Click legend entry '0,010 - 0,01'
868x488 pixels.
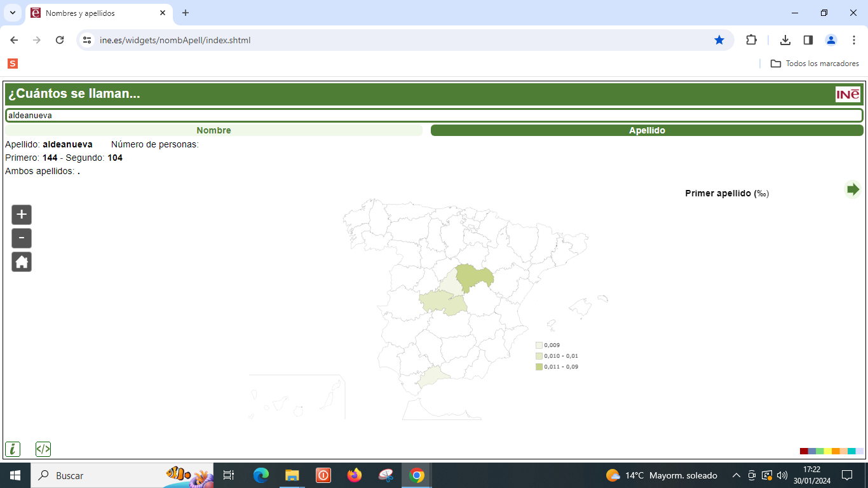(x=557, y=356)
